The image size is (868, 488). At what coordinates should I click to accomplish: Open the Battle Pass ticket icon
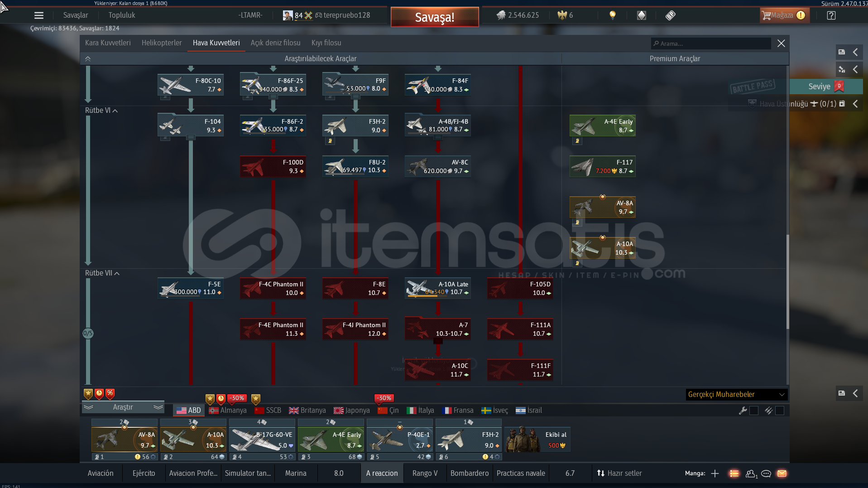pyautogui.click(x=671, y=15)
